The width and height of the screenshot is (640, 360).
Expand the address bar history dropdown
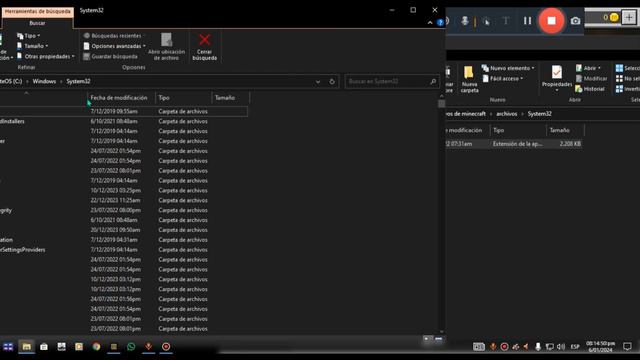(318, 82)
